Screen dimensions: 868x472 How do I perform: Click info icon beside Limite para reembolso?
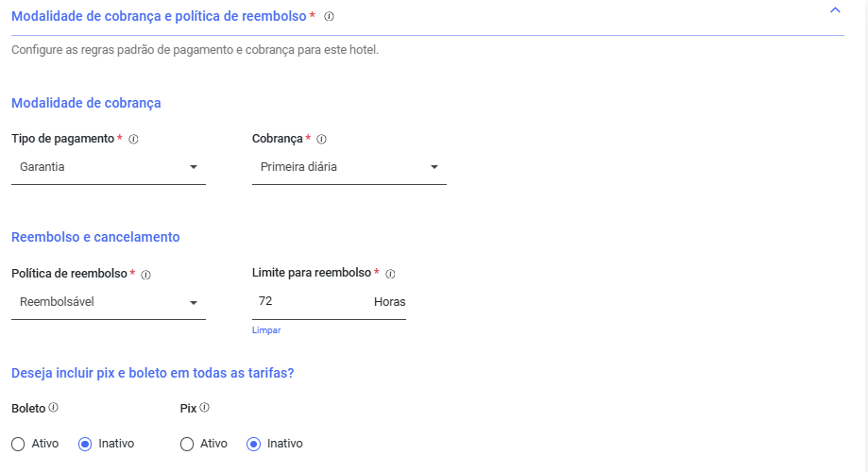[x=390, y=274]
